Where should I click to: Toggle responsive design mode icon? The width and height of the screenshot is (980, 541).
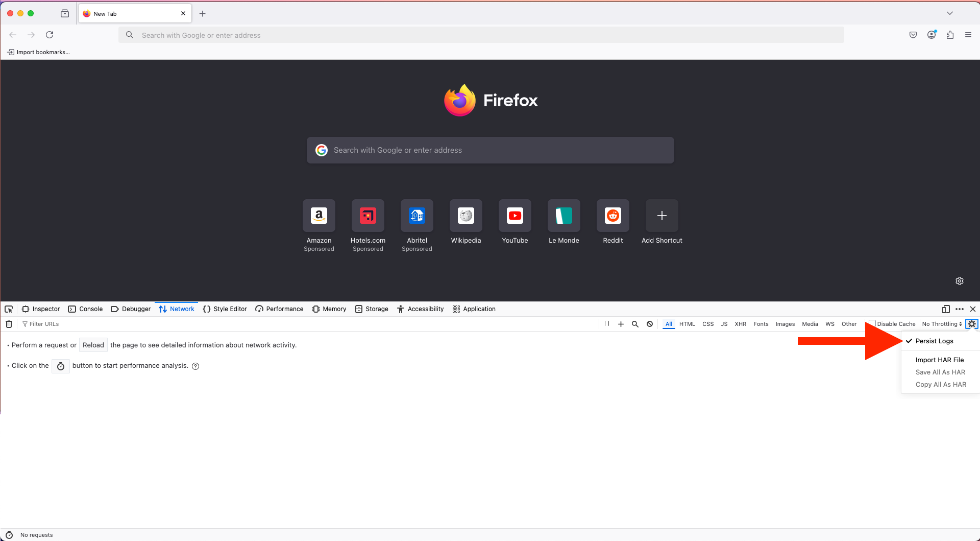(946, 309)
